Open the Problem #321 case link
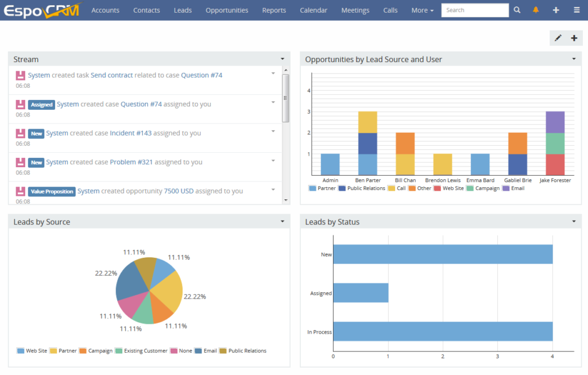This screenshot has width=588, height=375. 131,162
